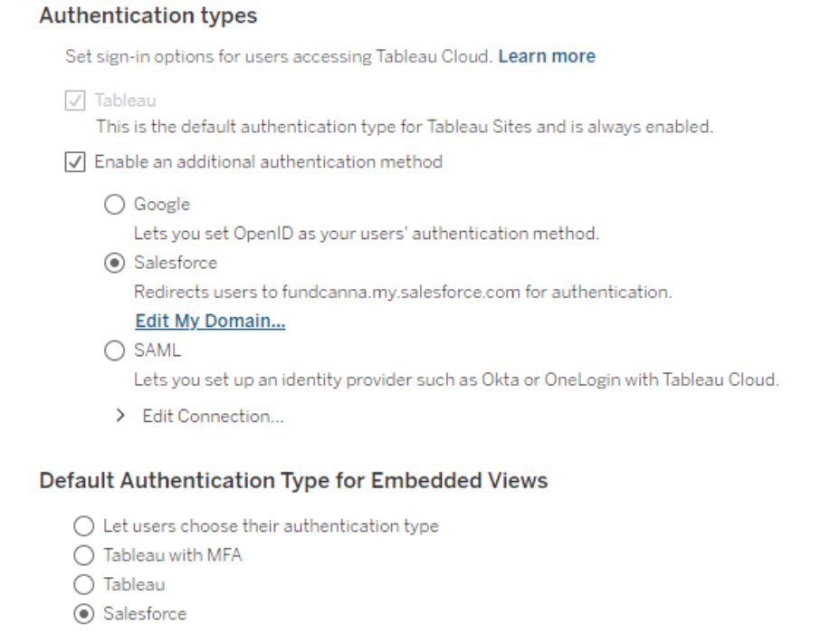
Task: Click the Default Authentication Type for Embedded Views heading
Action: pyautogui.click(x=293, y=480)
